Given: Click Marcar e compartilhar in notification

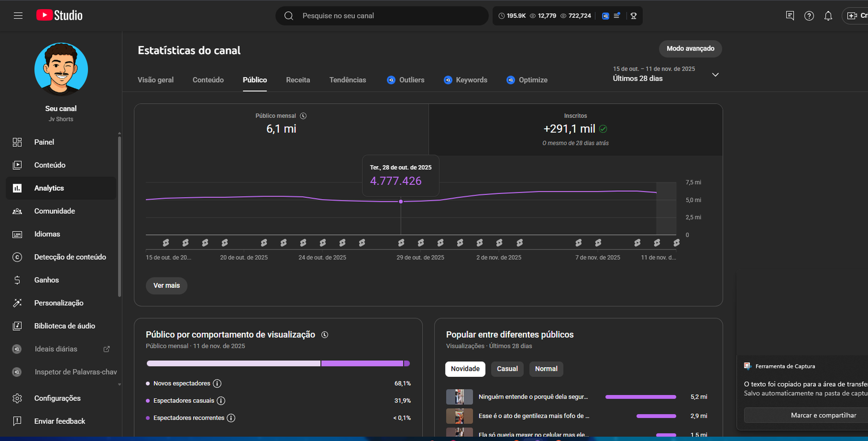Looking at the screenshot, I should [823, 415].
